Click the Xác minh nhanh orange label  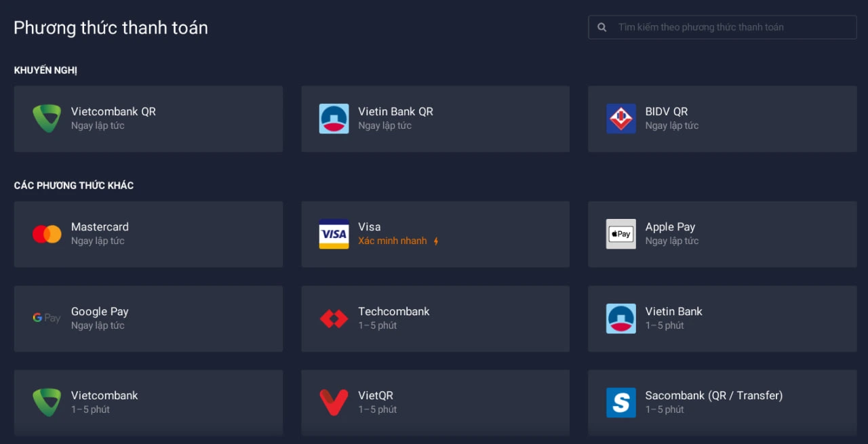click(393, 241)
